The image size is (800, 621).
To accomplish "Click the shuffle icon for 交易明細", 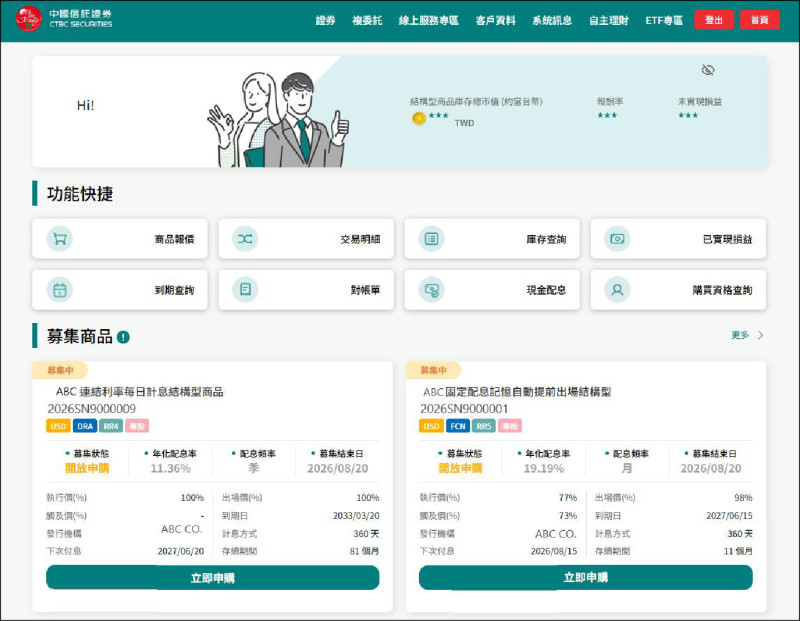I will point(245,239).
